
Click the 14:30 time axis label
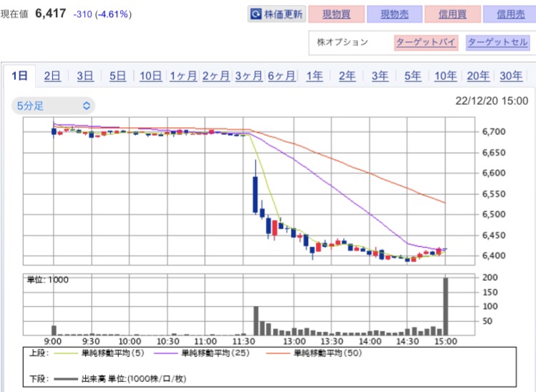click(x=407, y=341)
